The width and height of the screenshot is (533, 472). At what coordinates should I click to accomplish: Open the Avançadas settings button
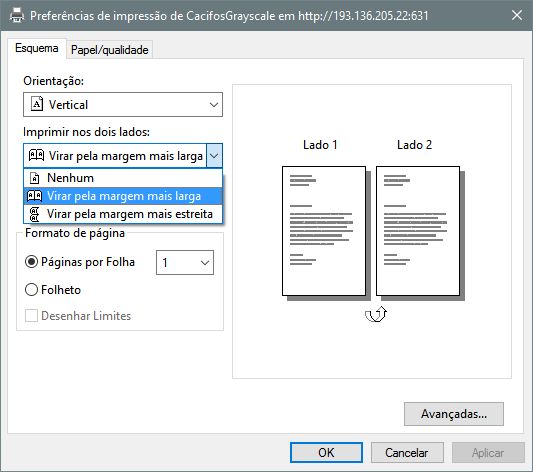tap(454, 414)
